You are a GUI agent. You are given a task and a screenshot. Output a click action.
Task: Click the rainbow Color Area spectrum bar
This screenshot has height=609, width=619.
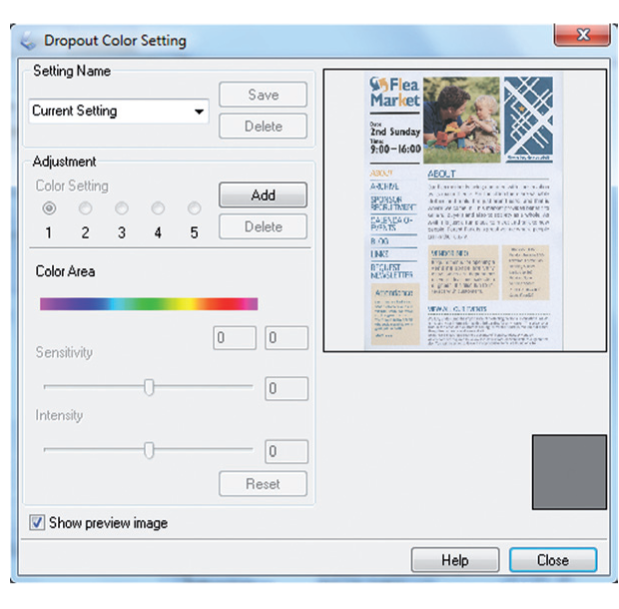coord(149,304)
